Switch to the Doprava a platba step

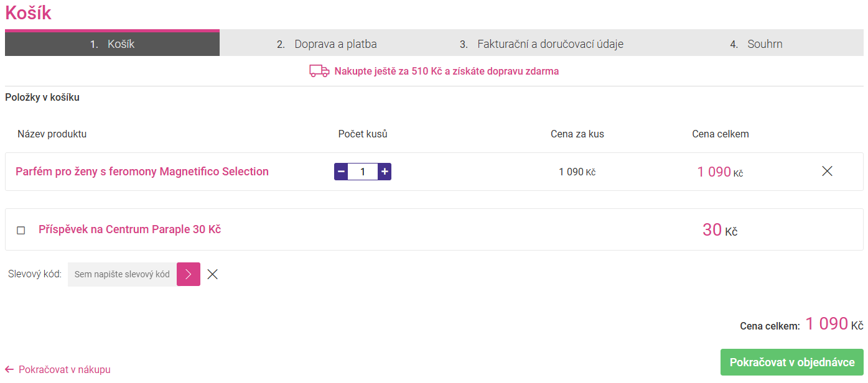[327, 44]
